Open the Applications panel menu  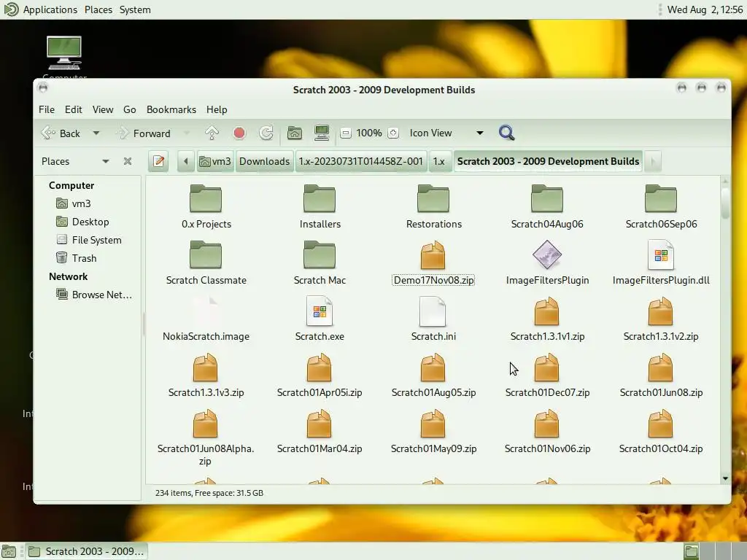pos(50,9)
